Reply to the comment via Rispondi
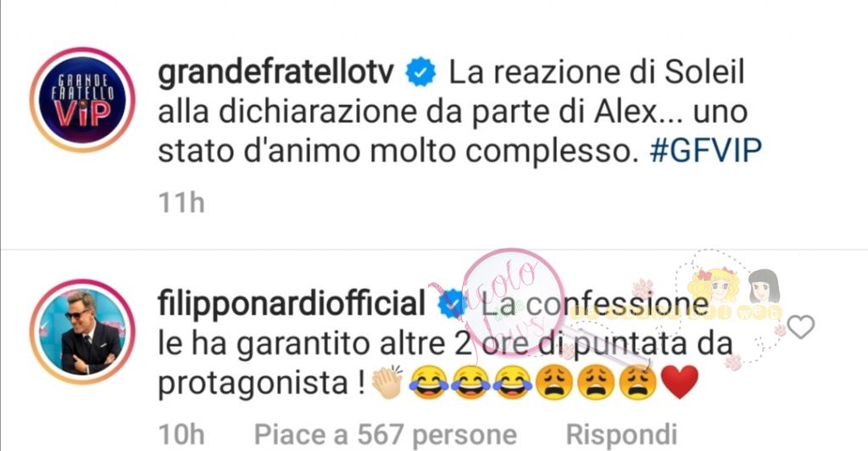 coord(621,434)
